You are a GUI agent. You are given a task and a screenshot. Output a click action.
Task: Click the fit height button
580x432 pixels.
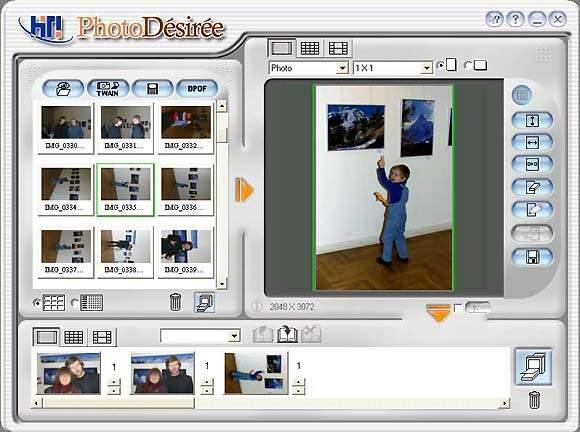click(x=532, y=121)
